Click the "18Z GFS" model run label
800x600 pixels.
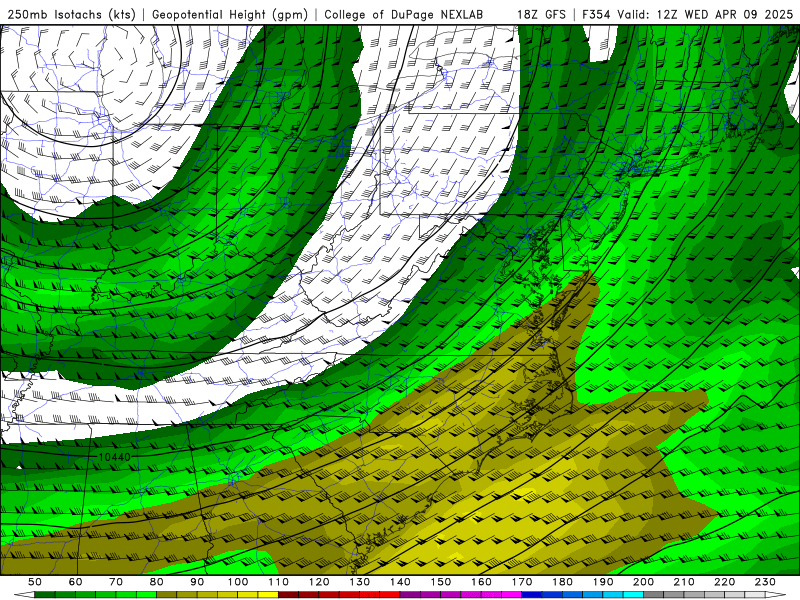[x=541, y=15]
